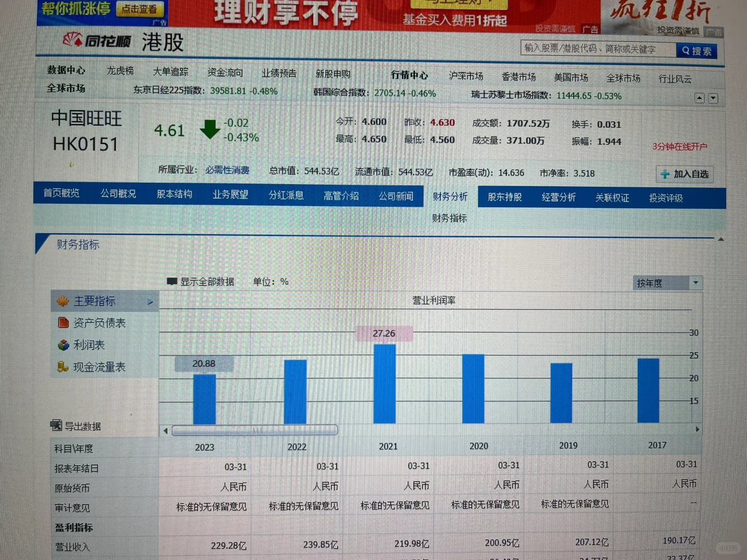Image resolution: width=747 pixels, height=560 pixels.
Task: Open 行业风云 menu link
Action: pyautogui.click(x=675, y=79)
